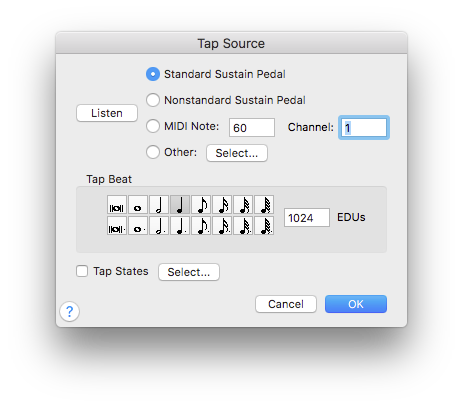
Task: Click the help question mark icon
Action: pyautogui.click(x=69, y=312)
